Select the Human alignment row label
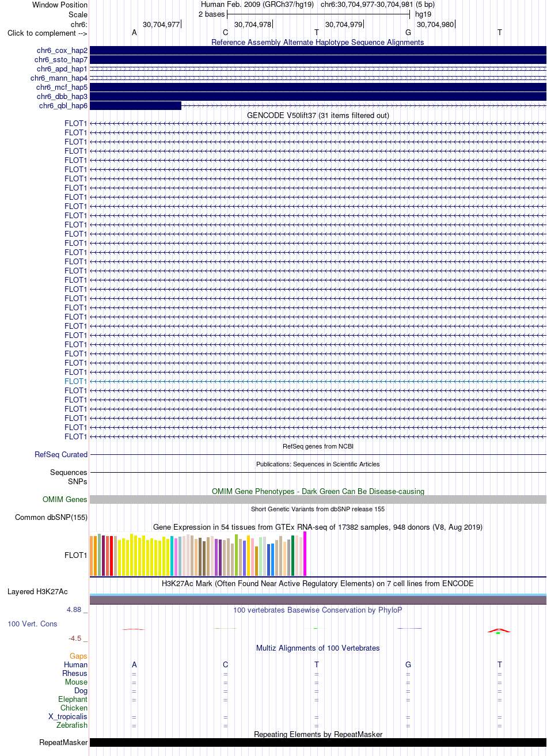The height and width of the screenshot is (756, 547). point(76,665)
